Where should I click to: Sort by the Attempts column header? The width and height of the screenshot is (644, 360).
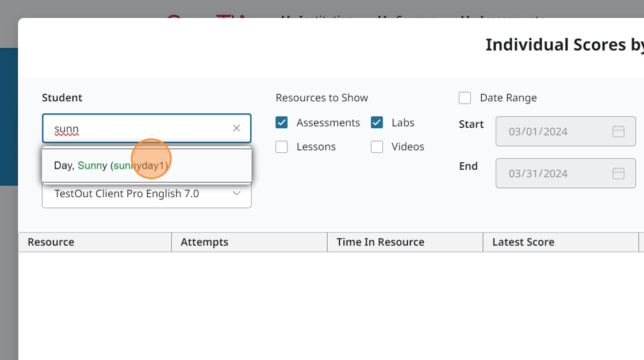[x=204, y=242]
